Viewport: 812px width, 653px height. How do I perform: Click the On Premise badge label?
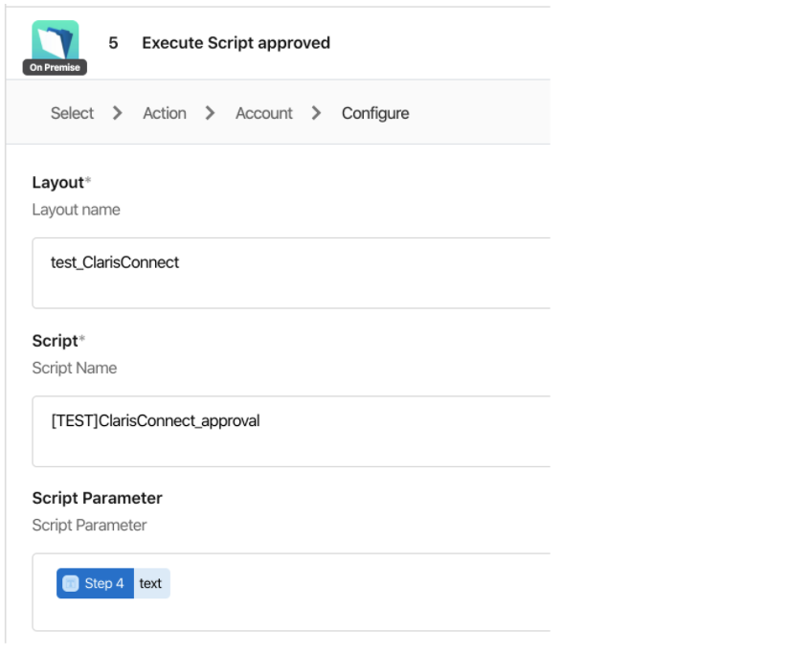pos(55,67)
